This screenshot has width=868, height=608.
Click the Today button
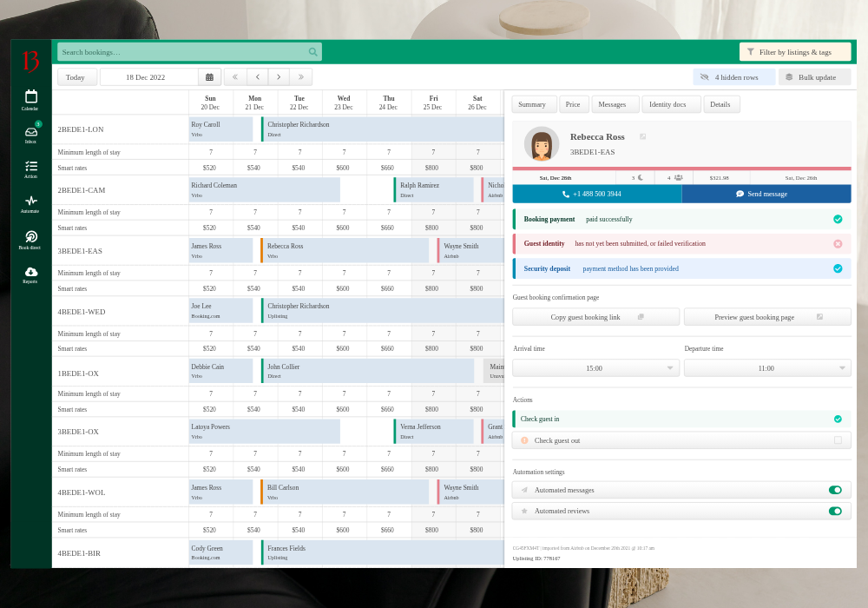pyautogui.click(x=77, y=77)
